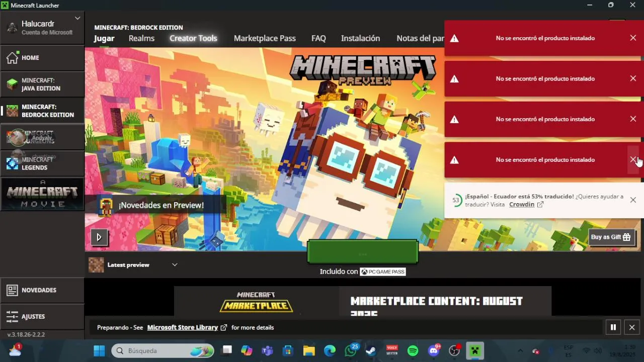
Task: Close the error notification just above Crowdin message
Action: coord(633,159)
